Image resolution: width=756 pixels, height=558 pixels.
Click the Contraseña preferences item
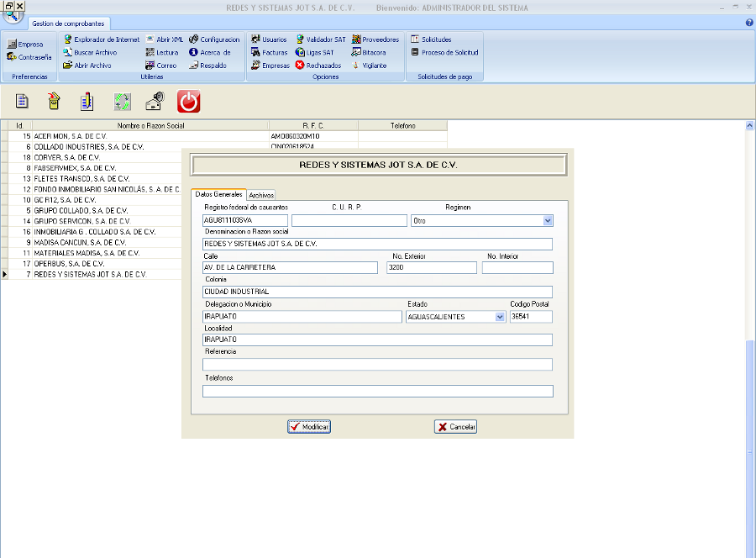[29, 57]
